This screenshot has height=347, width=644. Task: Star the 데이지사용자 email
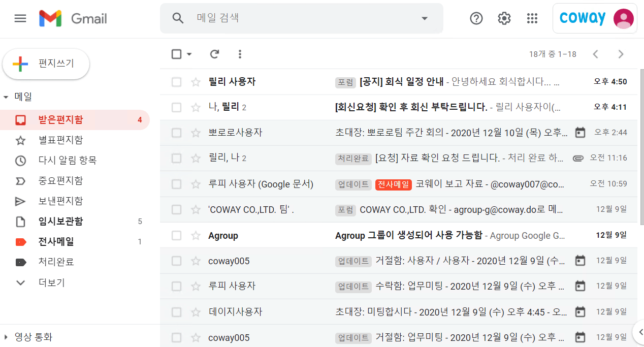[x=196, y=311]
